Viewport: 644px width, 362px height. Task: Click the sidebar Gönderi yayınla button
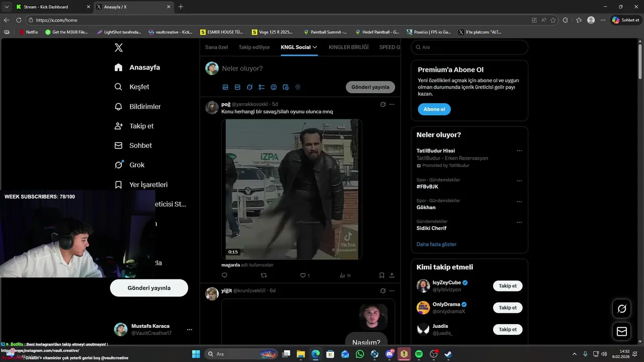point(149,288)
